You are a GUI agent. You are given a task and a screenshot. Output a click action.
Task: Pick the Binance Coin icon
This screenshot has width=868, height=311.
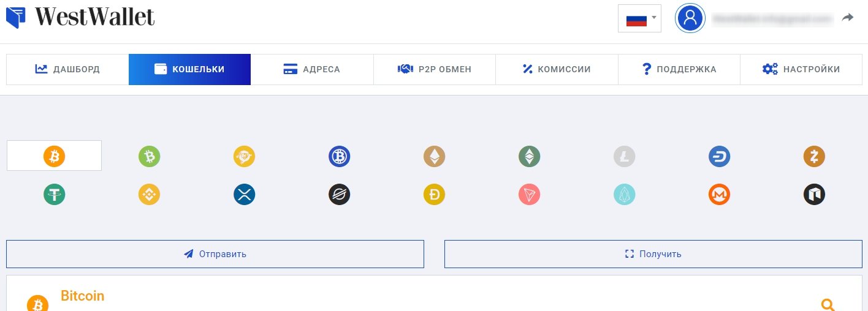click(x=149, y=195)
